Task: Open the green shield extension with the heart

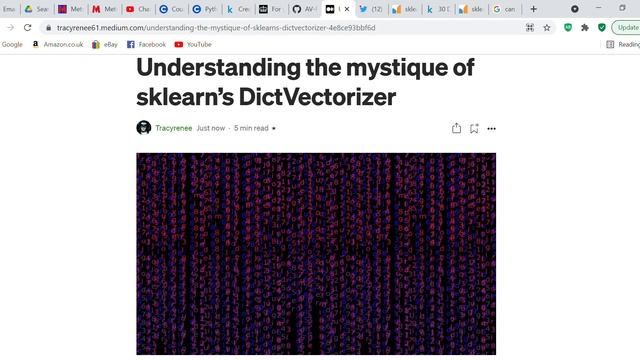Action: (x=568, y=27)
